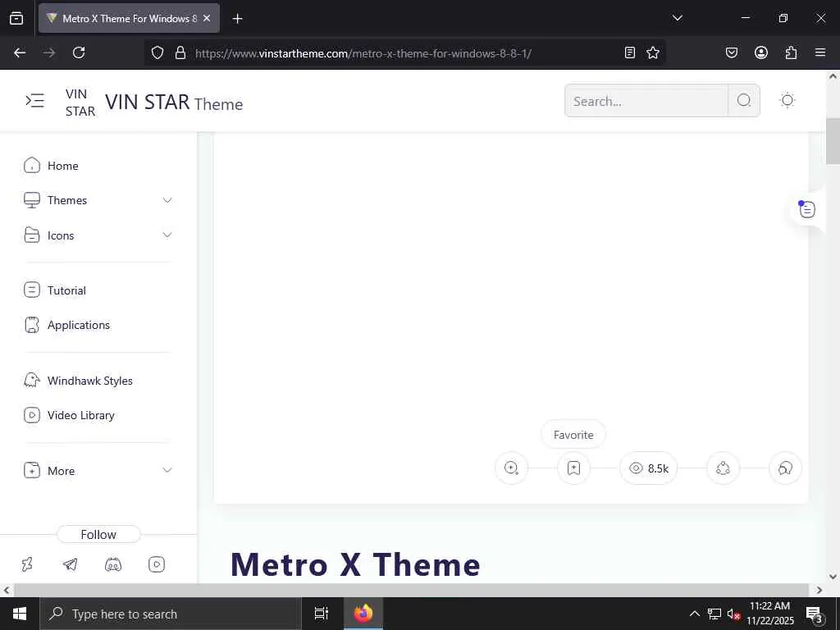Viewport: 840px width, 630px height.
Task: Click the Applications icon in sidebar
Action: coord(32,325)
